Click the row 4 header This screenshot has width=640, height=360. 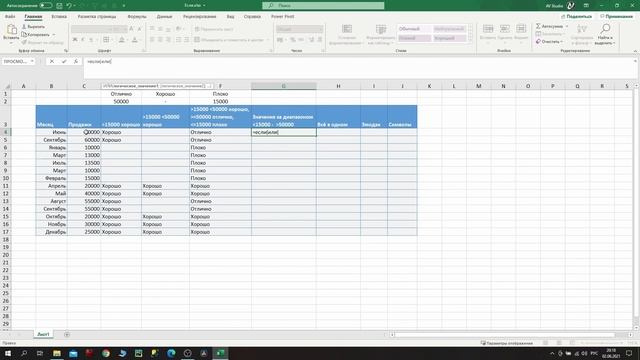(6, 132)
